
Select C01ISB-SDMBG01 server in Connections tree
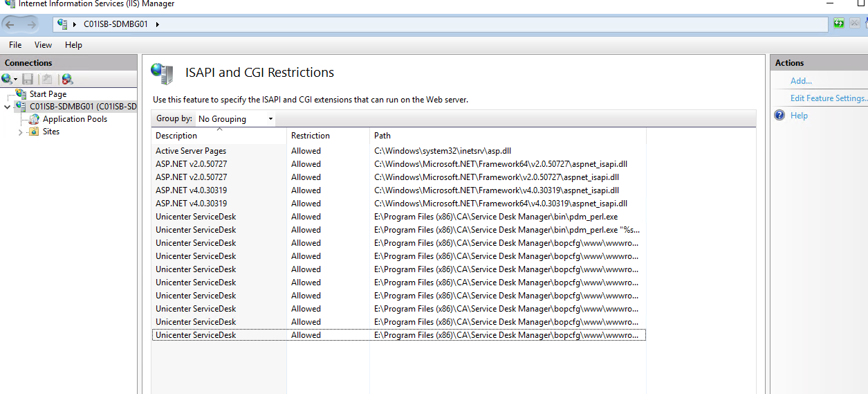[x=82, y=107]
